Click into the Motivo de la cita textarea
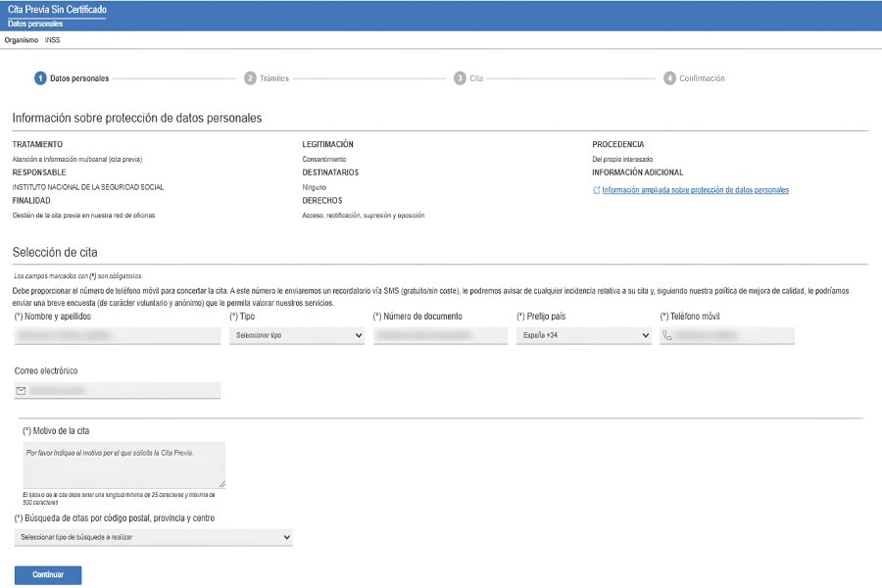This screenshot has width=882, height=588. 124,465
